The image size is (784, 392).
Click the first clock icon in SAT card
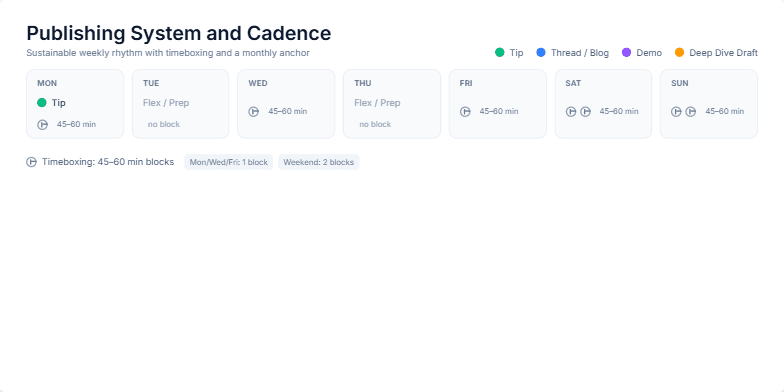tap(571, 112)
